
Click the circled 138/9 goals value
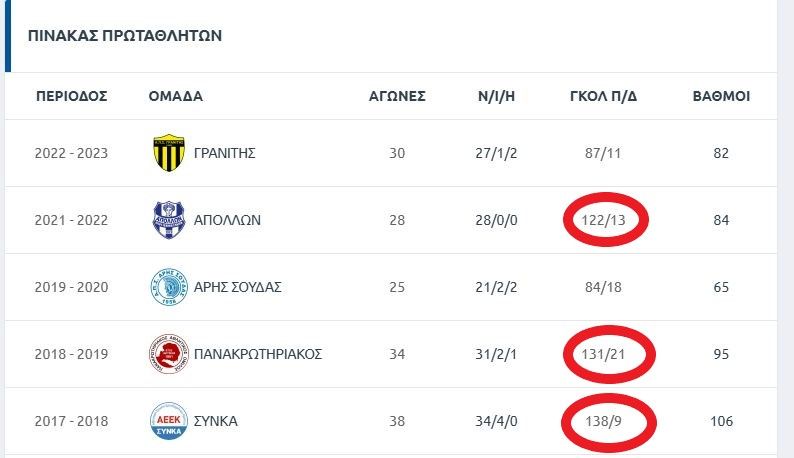click(603, 421)
